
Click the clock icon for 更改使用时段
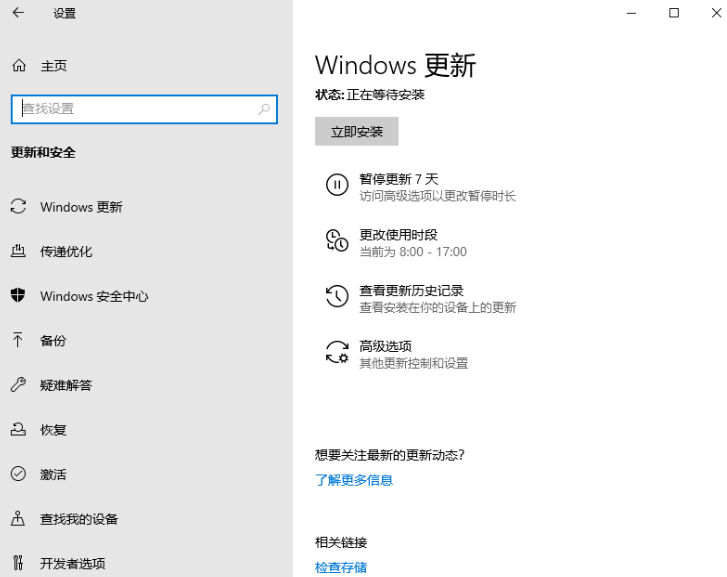tap(337, 241)
